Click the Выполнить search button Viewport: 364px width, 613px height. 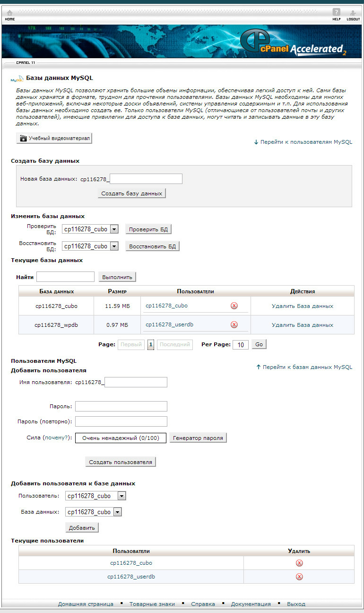coord(117,277)
